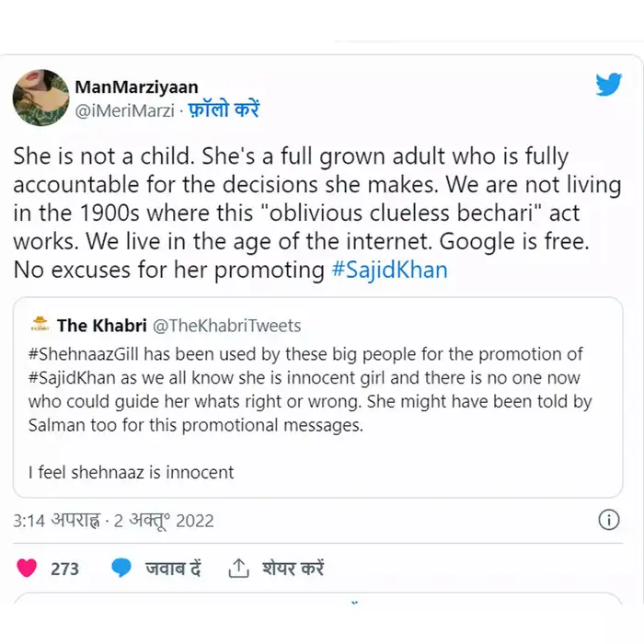The image size is (644, 644).
Task: Open the tweet info circle icon
Action: click(609, 520)
